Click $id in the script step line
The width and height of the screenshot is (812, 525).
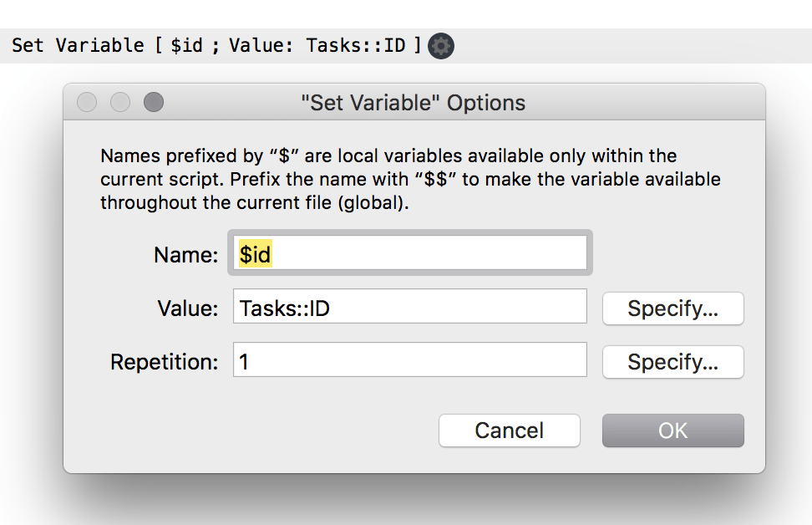pyautogui.click(x=186, y=45)
